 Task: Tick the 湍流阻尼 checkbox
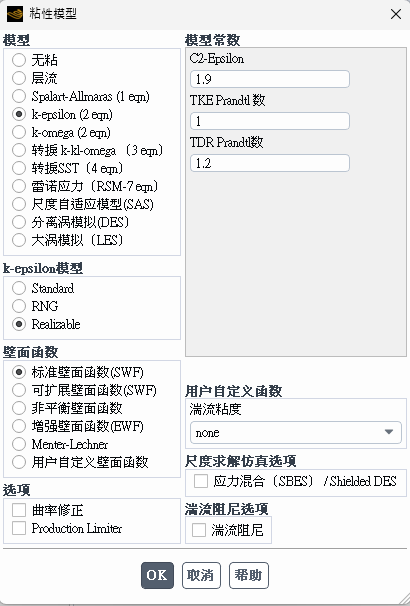pos(199,530)
